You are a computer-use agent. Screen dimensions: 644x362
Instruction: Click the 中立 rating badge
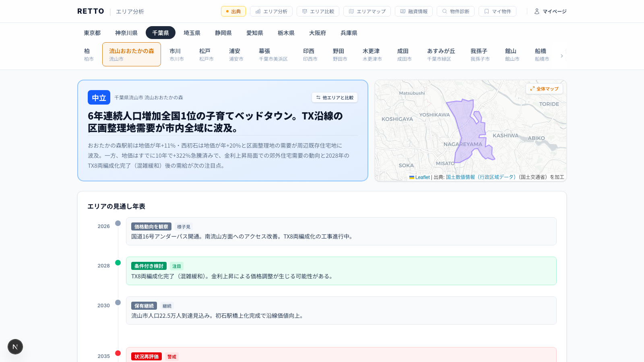click(99, 97)
